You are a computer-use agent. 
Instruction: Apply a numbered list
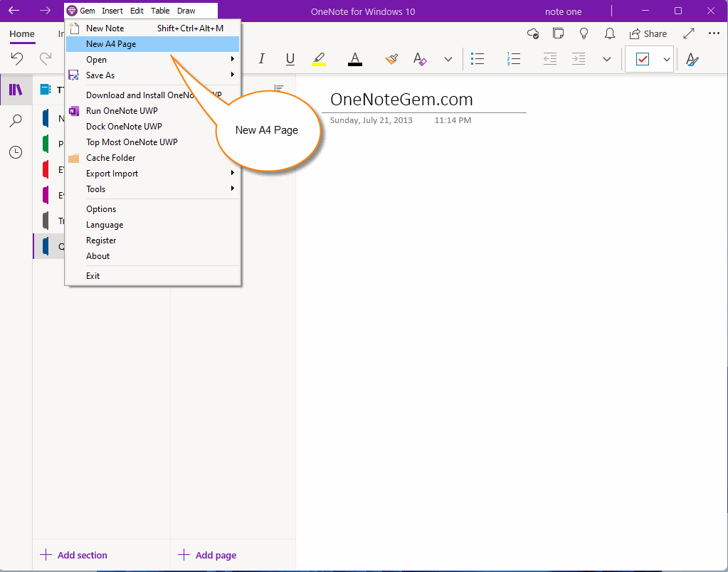point(513,59)
